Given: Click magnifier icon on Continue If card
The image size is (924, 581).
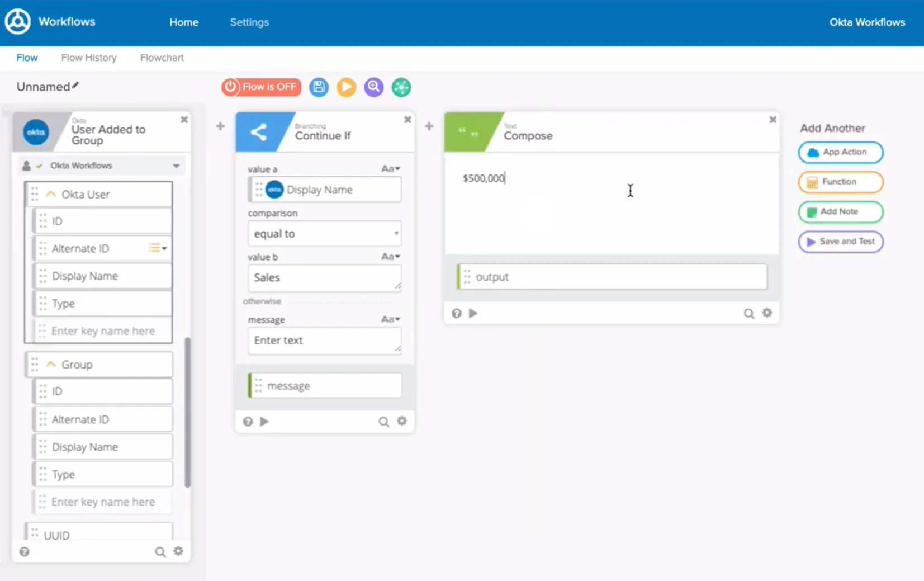Looking at the screenshot, I should (x=383, y=422).
